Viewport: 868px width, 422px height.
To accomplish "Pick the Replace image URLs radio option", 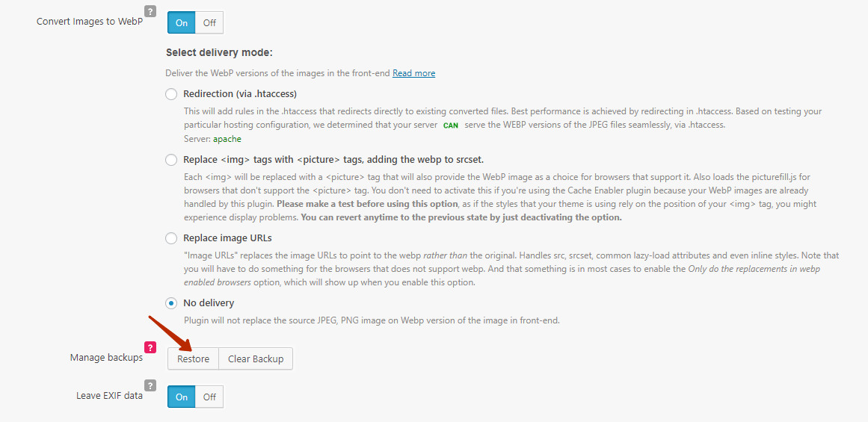I will pyautogui.click(x=171, y=238).
